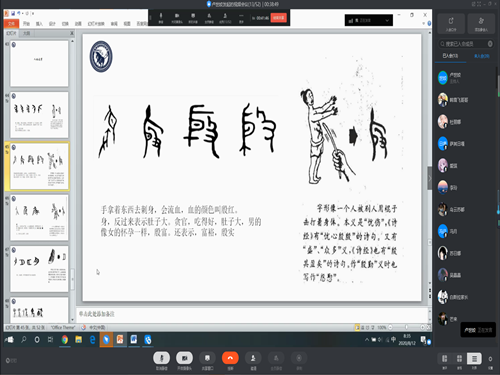Viewport: 500px width, 375px height.
Task: Open the meeting link share button
Action: tap(451, 23)
